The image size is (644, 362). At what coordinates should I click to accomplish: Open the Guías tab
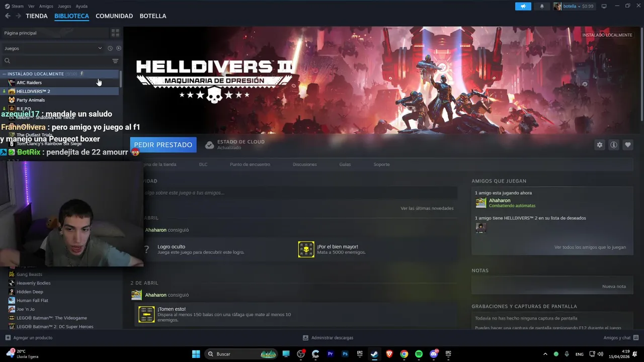(345, 164)
